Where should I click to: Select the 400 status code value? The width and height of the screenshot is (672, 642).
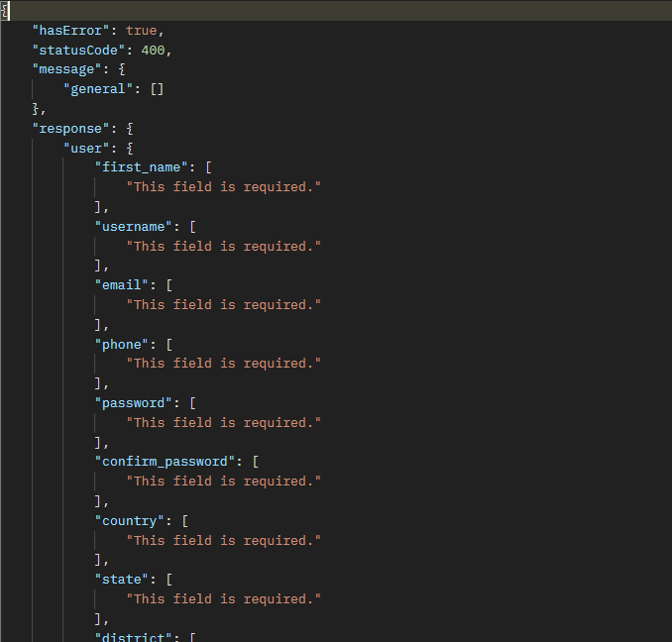coord(153,51)
